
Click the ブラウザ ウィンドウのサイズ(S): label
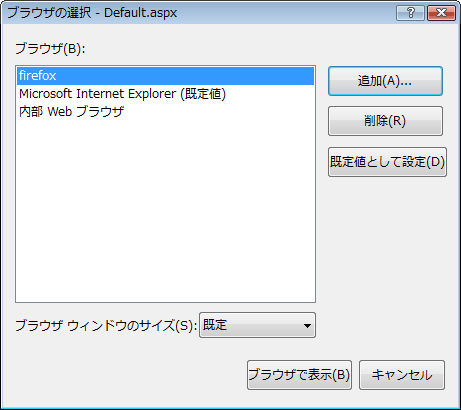pyautogui.click(x=106, y=325)
